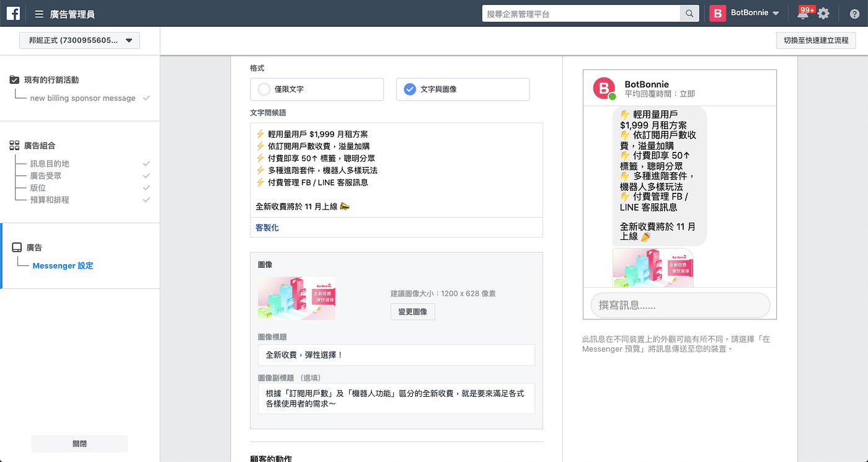Click the greeting message bubble in preview
Viewport: 868px width, 462px height.
(x=660, y=175)
